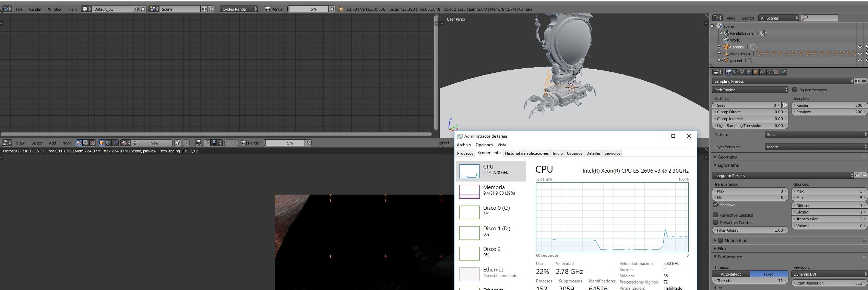Open the Cycles Render engine dropdown
Image resolution: width=868 pixels, height=290 pixels.
pos(239,9)
